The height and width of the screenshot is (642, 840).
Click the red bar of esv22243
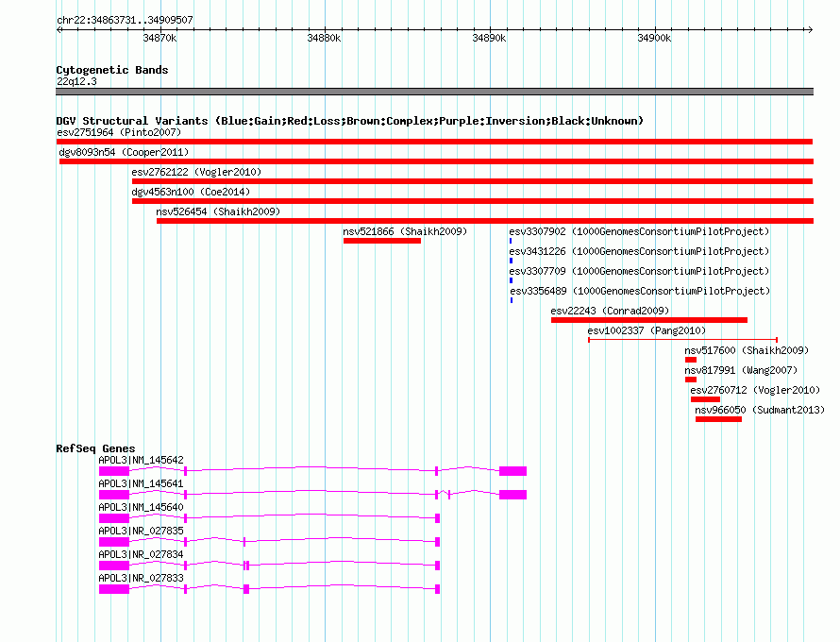(x=649, y=320)
